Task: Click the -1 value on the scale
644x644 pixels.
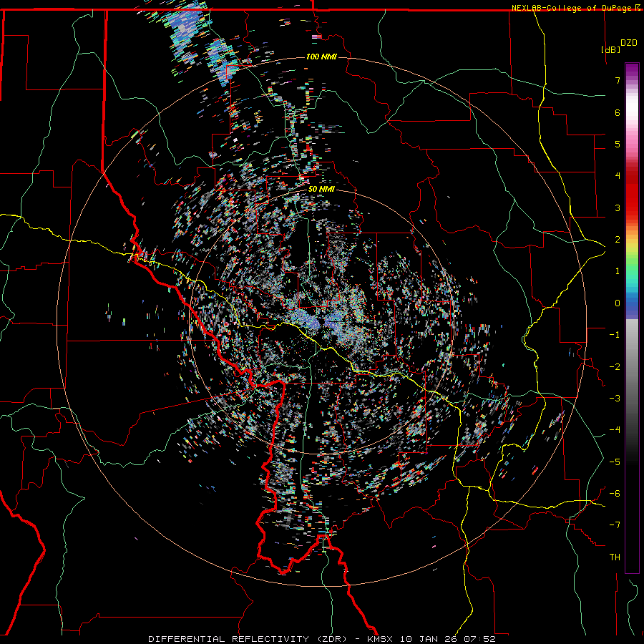Action: click(615, 335)
